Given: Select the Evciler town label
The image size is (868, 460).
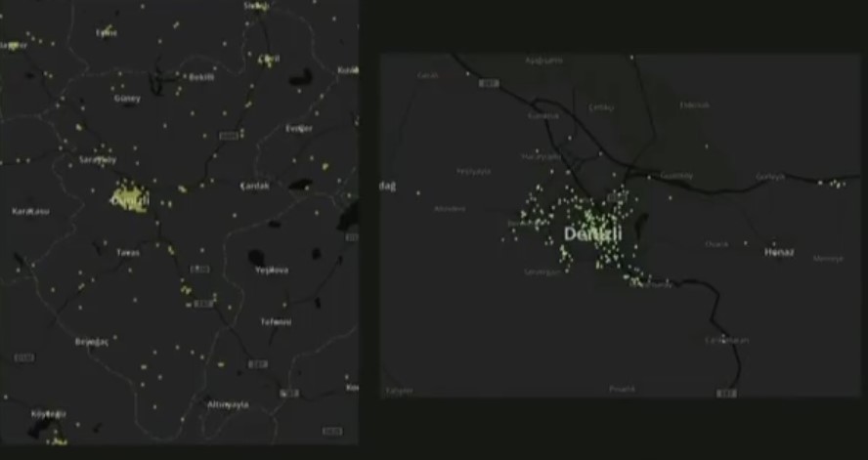Looking at the screenshot, I should (299, 128).
